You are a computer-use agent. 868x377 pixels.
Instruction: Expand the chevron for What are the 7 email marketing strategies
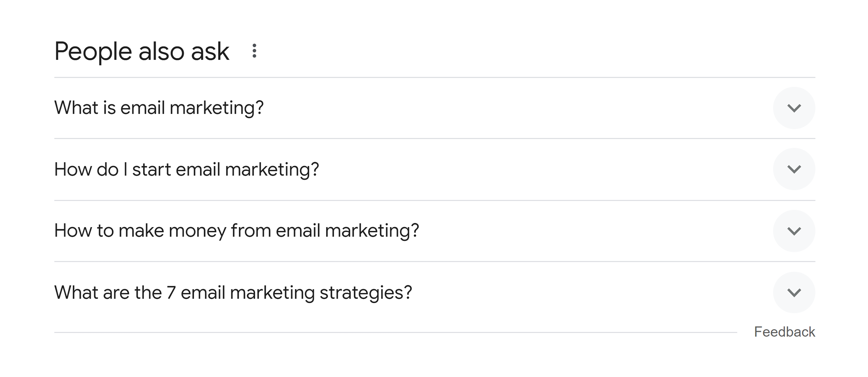click(794, 292)
